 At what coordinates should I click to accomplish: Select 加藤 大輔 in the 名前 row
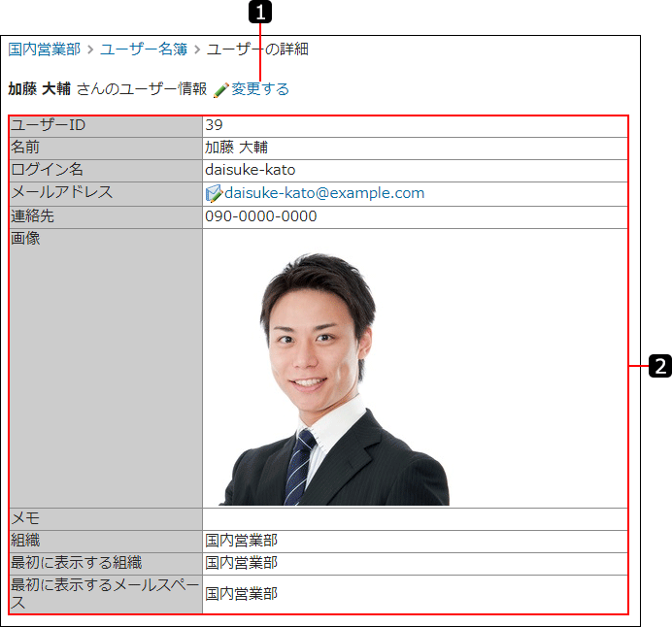pos(236,148)
